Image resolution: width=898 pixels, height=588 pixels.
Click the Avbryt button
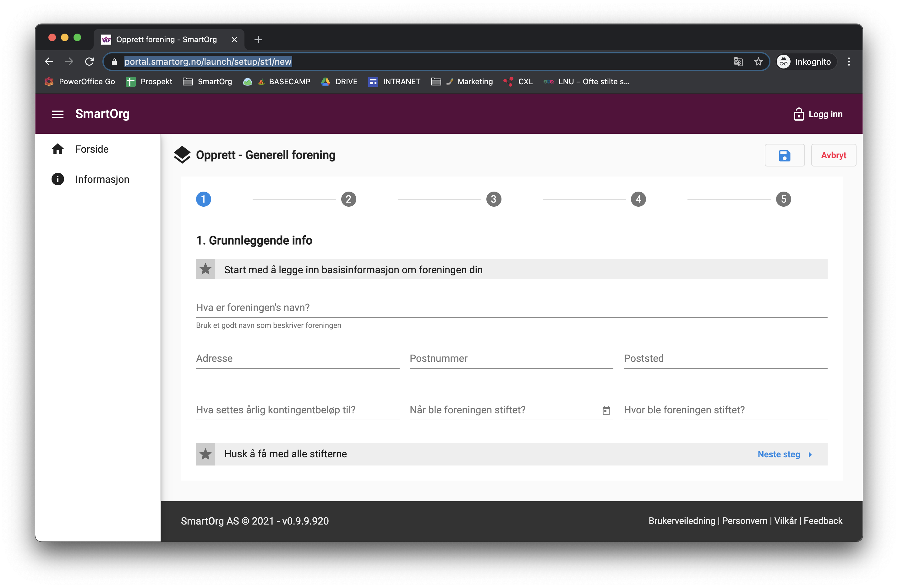coord(834,155)
